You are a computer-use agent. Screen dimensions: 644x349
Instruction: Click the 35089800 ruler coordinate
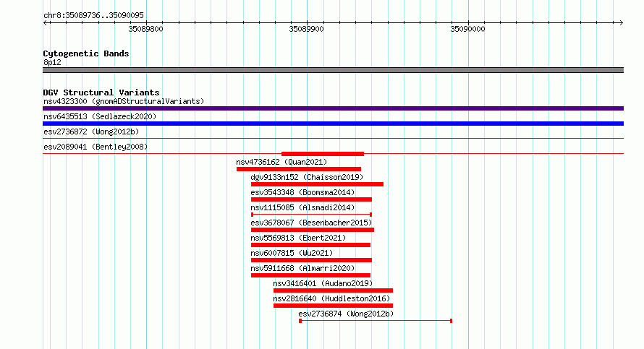(x=145, y=29)
